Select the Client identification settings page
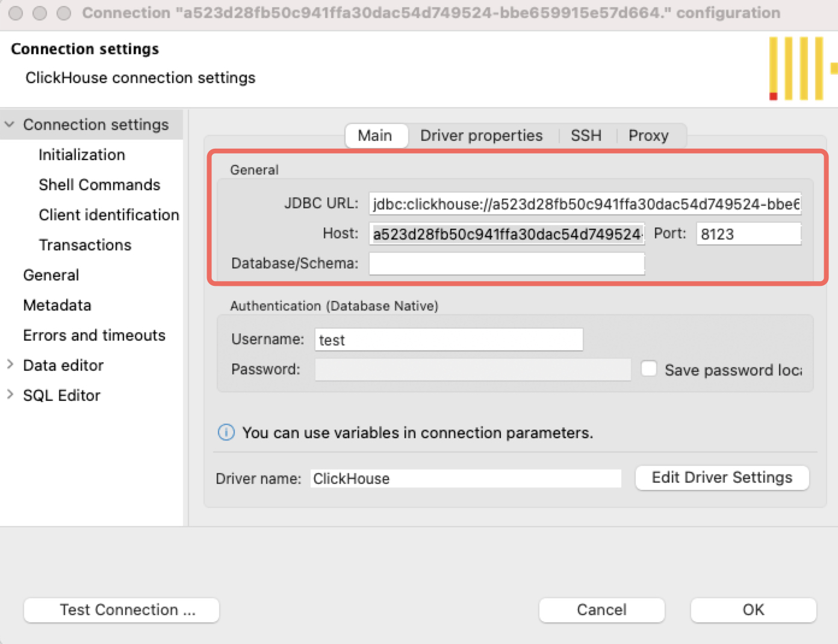This screenshot has width=838, height=644. click(x=109, y=215)
